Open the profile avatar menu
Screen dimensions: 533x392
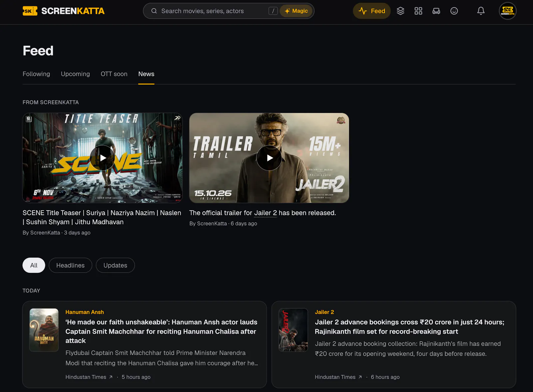tap(508, 11)
